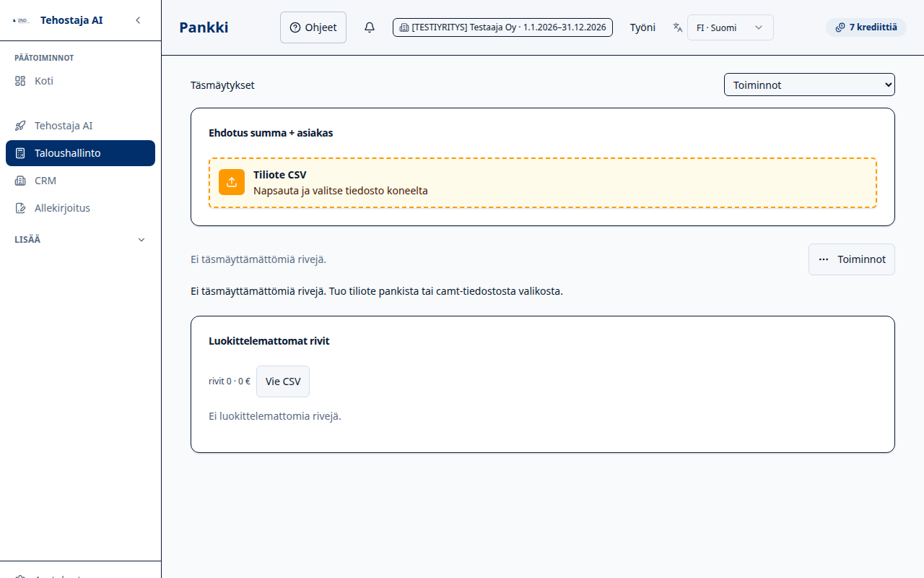Image resolution: width=924 pixels, height=578 pixels.
Task: Open the three-dot Toiminnot button
Action: point(852,259)
